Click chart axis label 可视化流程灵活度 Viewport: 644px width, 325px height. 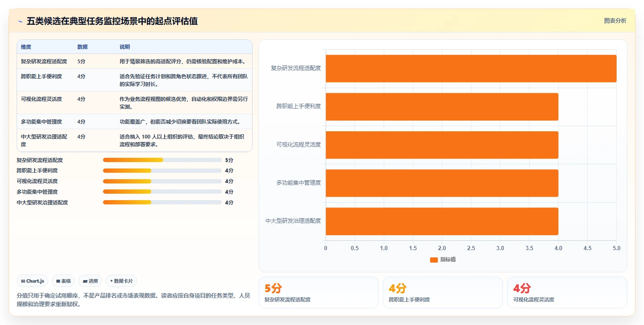(x=298, y=145)
